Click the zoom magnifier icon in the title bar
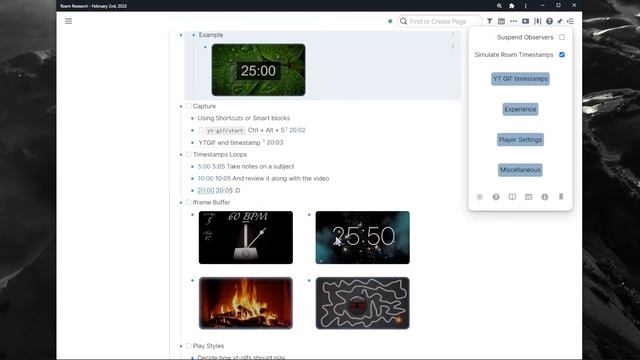This screenshot has width=640, height=360. [499, 6]
